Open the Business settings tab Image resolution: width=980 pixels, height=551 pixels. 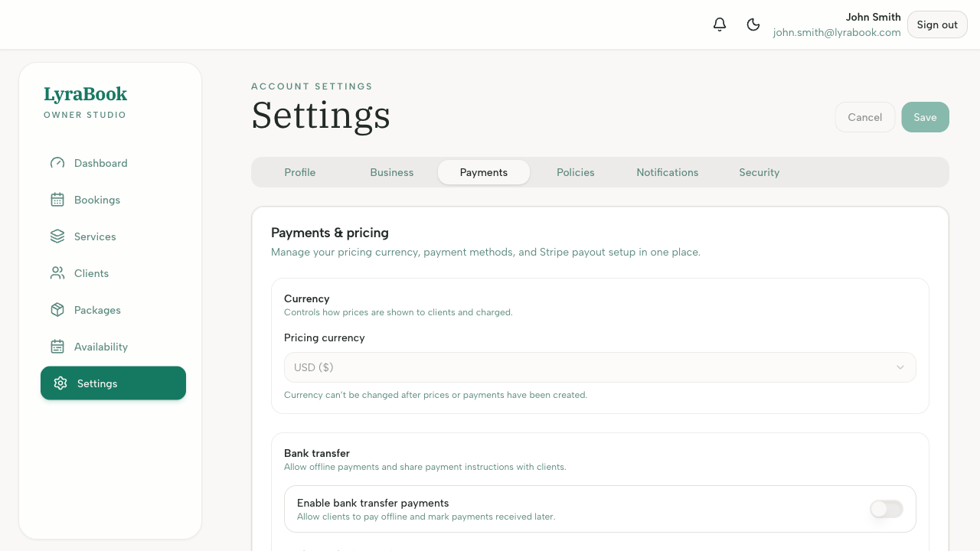click(x=392, y=172)
